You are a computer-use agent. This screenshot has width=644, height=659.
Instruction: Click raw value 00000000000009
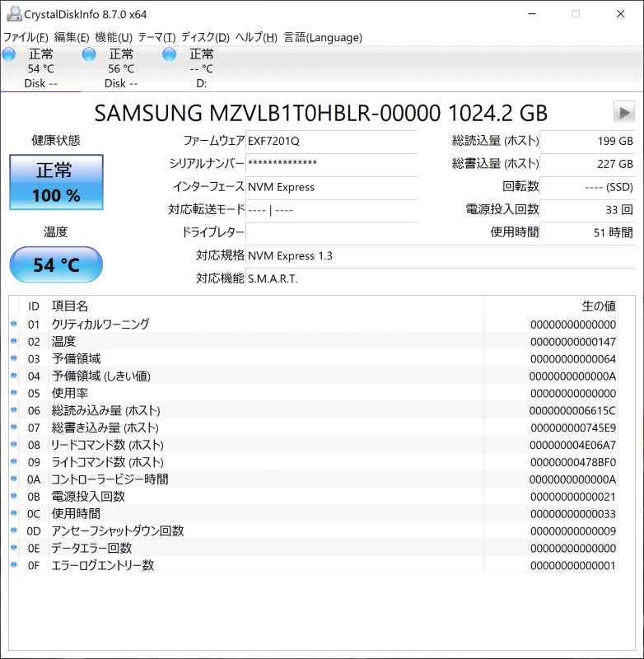tap(573, 531)
